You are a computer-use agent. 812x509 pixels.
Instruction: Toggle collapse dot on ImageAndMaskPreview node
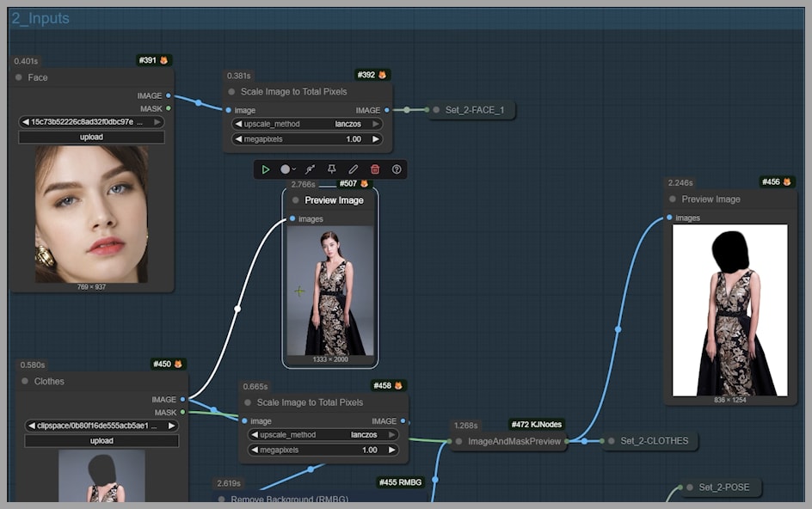pos(458,442)
